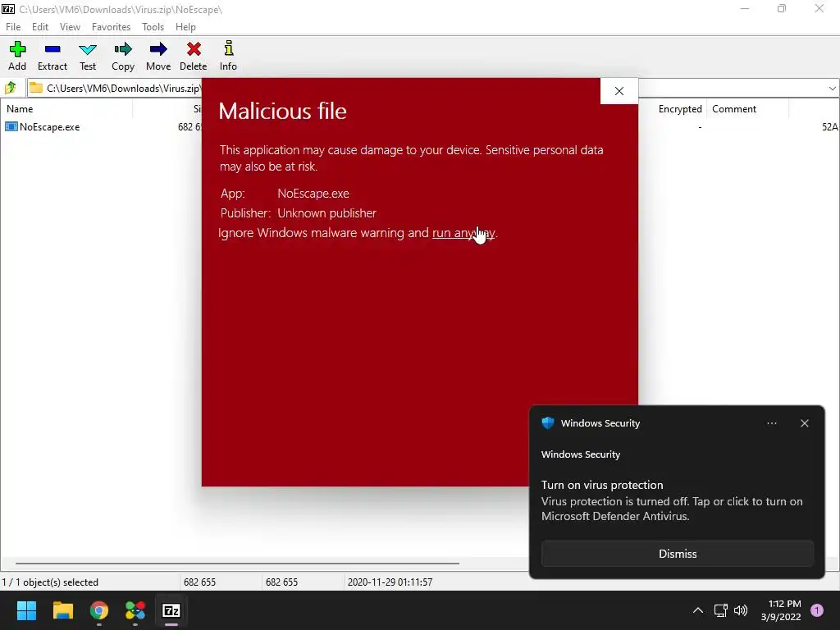Click the 'run anyway' link
Screen dimensions: 840x630
pyautogui.click(x=463, y=233)
